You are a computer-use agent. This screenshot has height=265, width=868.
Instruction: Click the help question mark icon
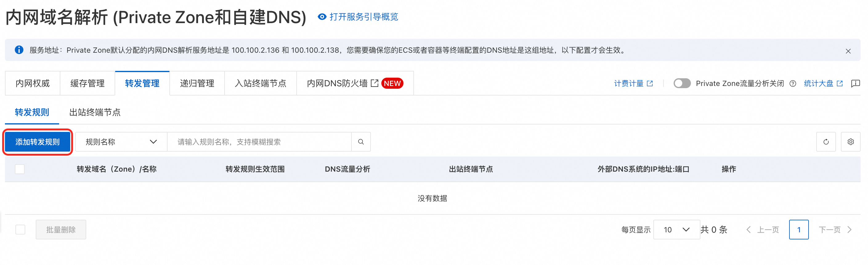[793, 84]
